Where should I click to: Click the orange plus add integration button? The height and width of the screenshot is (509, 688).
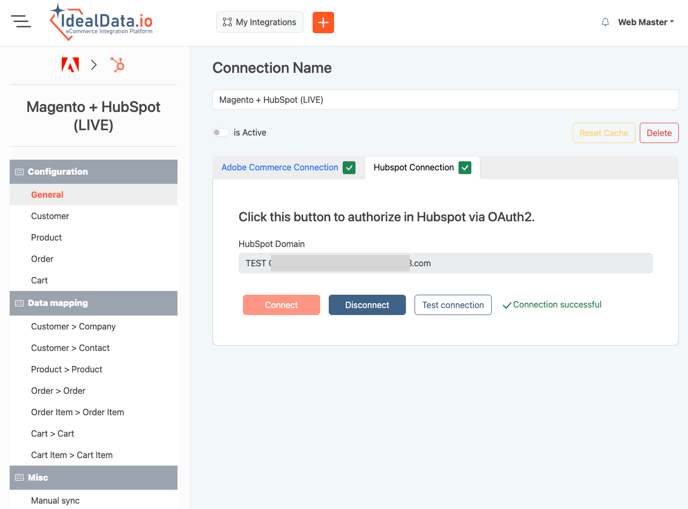point(323,22)
